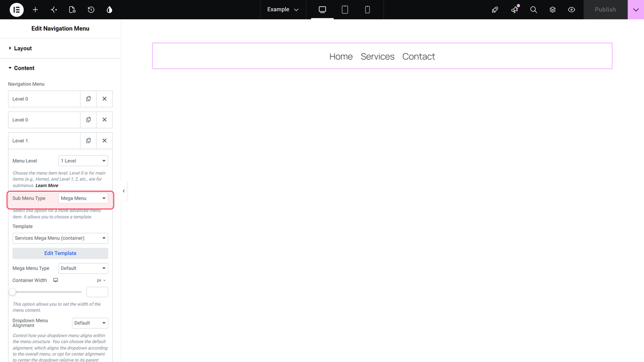The image size is (644, 362).
Task: Open the Sub Menu Type dropdown
Action: click(83, 198)
